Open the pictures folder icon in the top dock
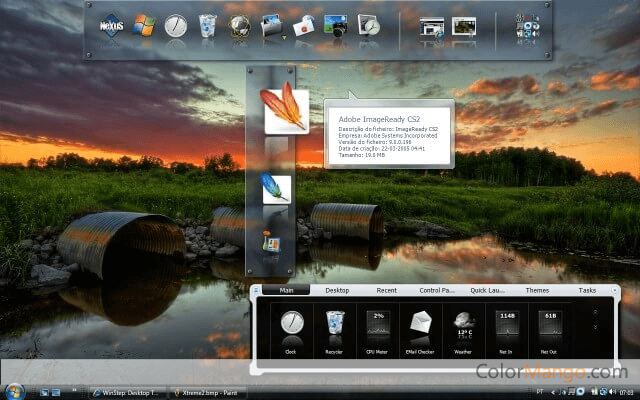The image size is (640, 400). (271, 25)
